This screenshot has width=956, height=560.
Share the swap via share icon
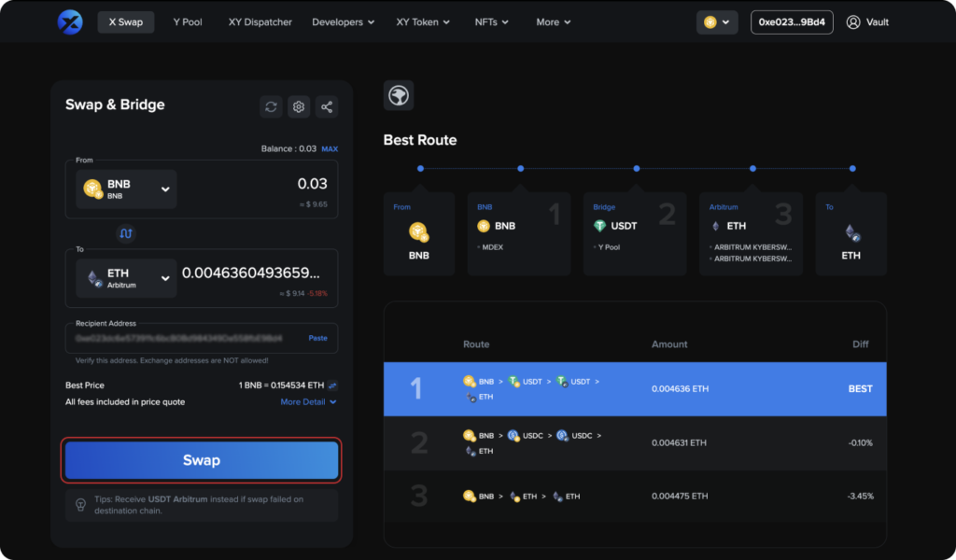point(327,106)
